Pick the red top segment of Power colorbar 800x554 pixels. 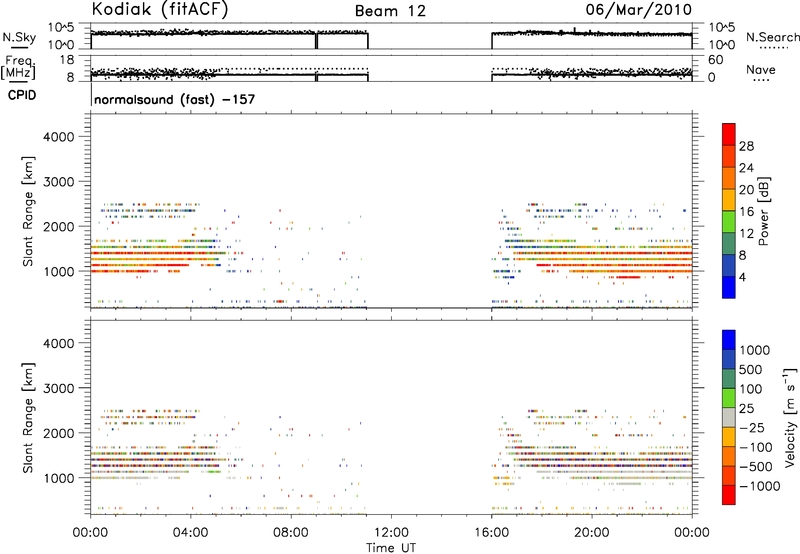(729, 134)
